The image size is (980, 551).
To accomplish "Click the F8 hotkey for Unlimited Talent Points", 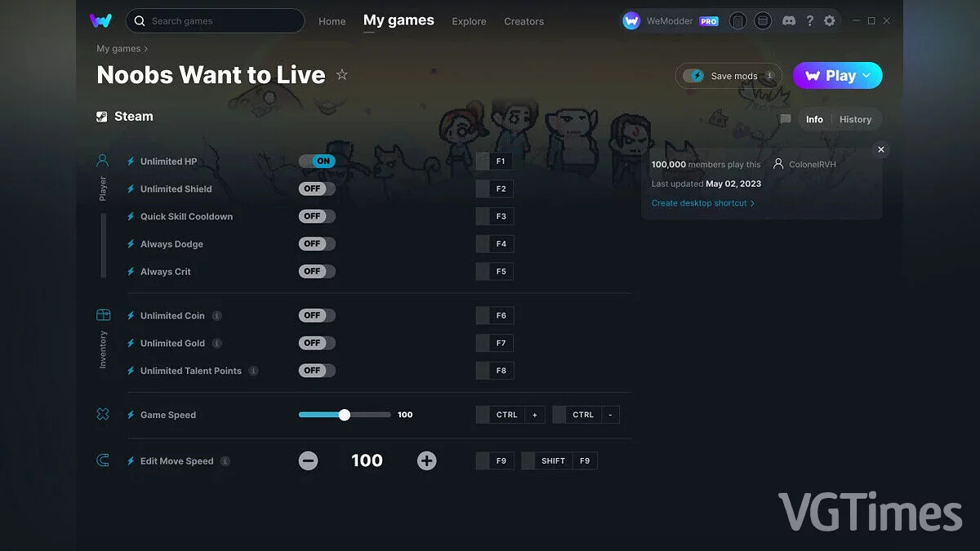I will click(x=494, y=371).
